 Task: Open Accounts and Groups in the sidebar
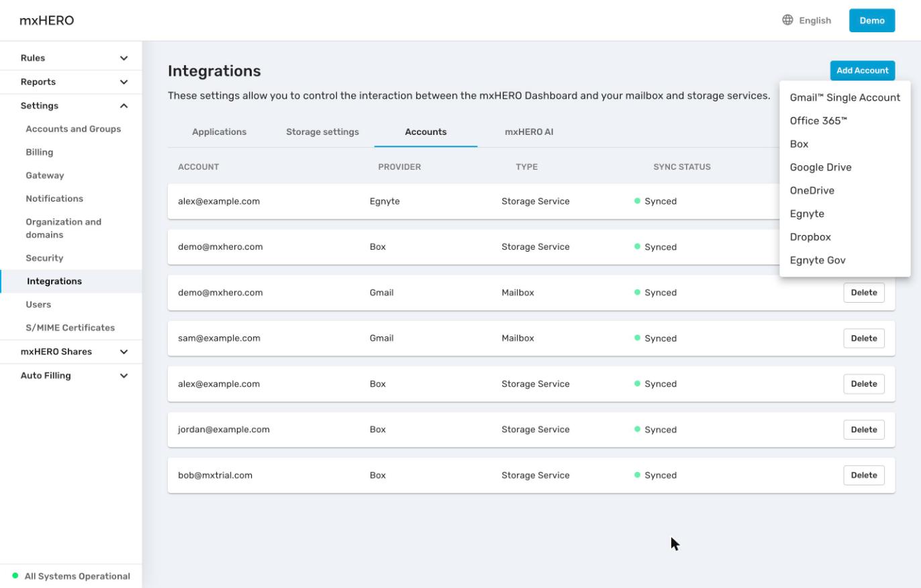point(73,129)
